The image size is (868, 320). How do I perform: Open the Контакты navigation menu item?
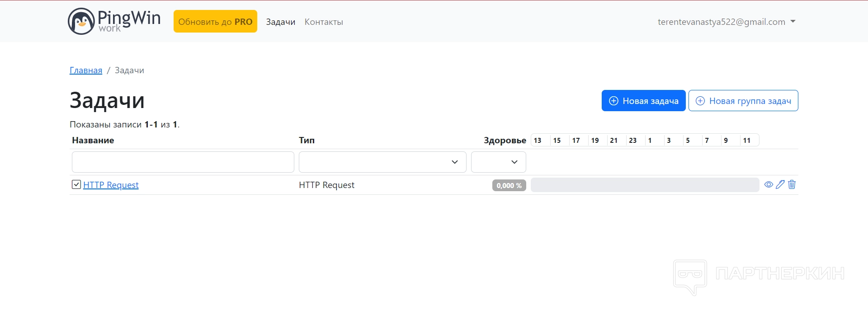[324, 22]
